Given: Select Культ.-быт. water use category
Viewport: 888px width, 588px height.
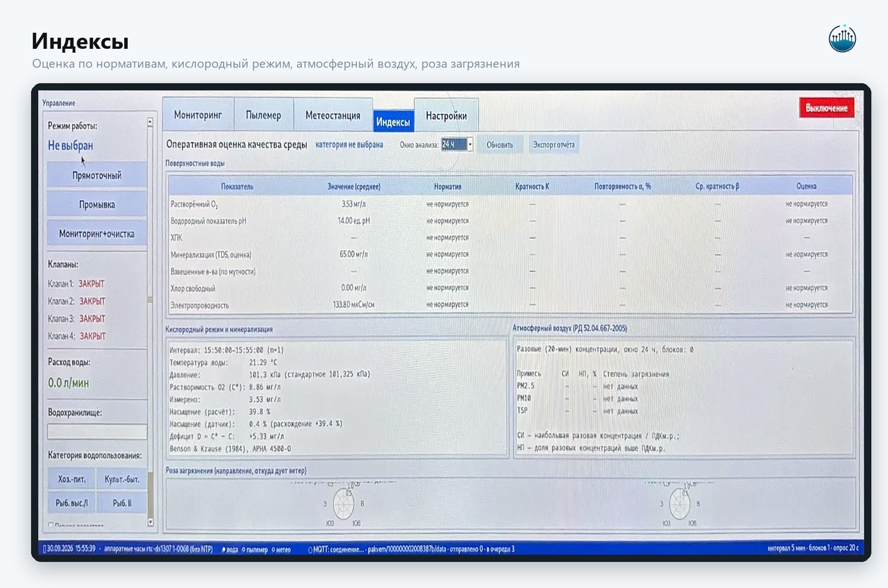Looking at the screenshot, I should click(122, 479).
